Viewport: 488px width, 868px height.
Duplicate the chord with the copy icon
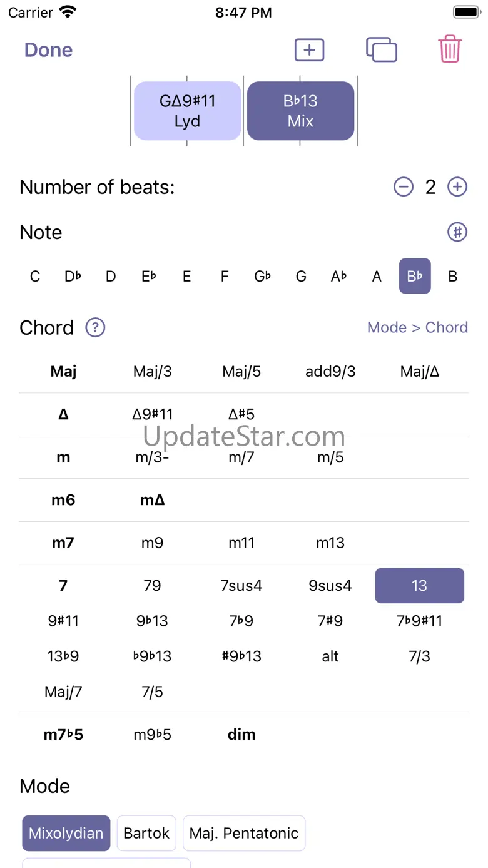(381, 50)
